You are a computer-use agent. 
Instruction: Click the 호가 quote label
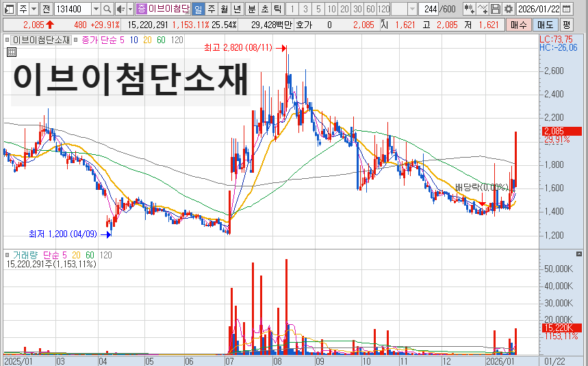pos(304,25)
